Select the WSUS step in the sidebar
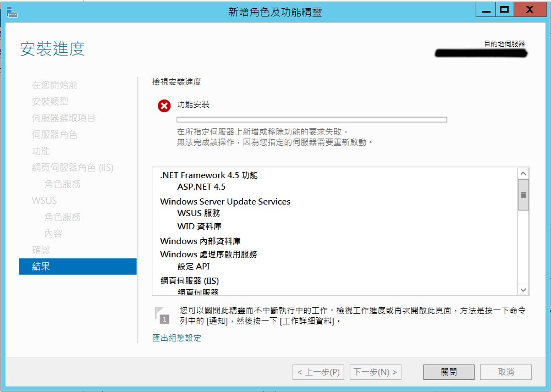The width and height of the screenshot is (551, 392). pos(45,201)
